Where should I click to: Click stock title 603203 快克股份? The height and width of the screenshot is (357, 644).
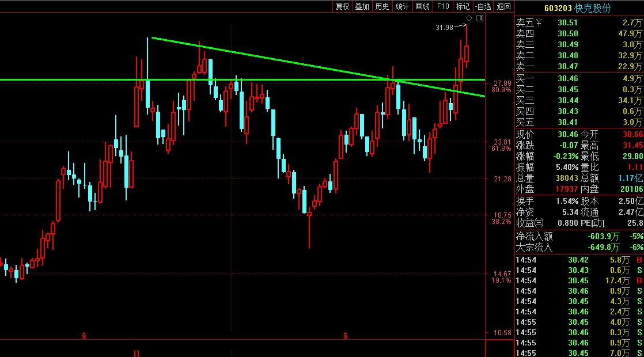pyautogui.click(x=577, y=8)
